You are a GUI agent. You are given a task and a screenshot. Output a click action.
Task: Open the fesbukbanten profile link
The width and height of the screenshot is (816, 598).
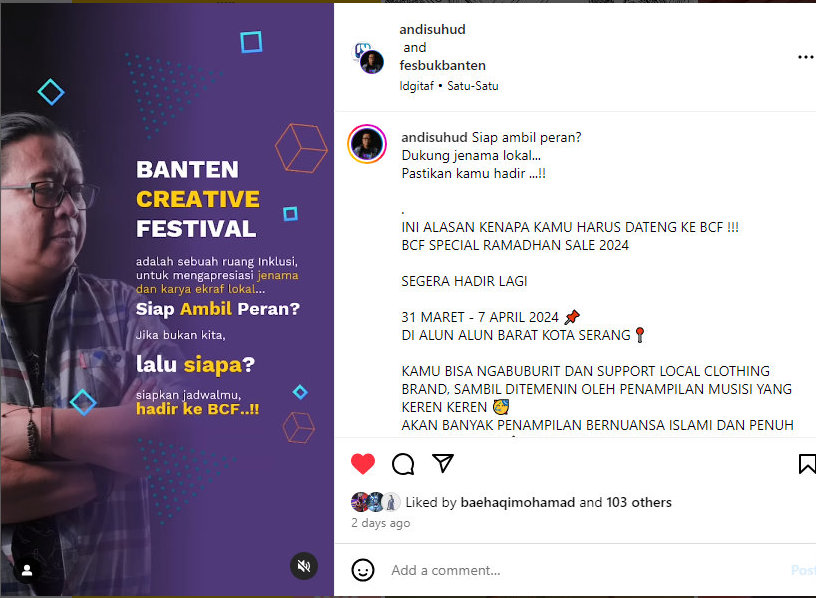point(442,66)
